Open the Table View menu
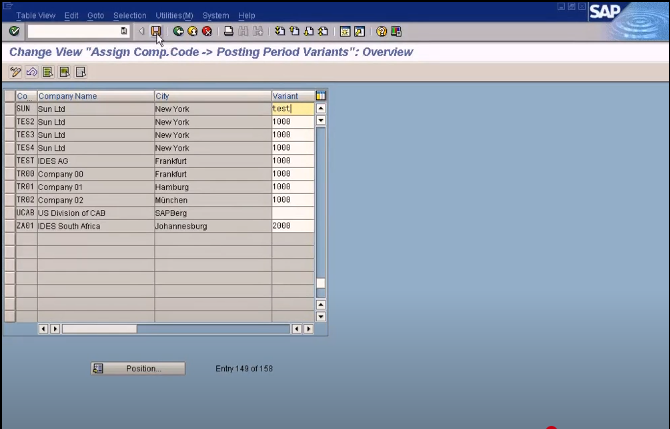Viewport: 670px width, 429px height. 36,15
